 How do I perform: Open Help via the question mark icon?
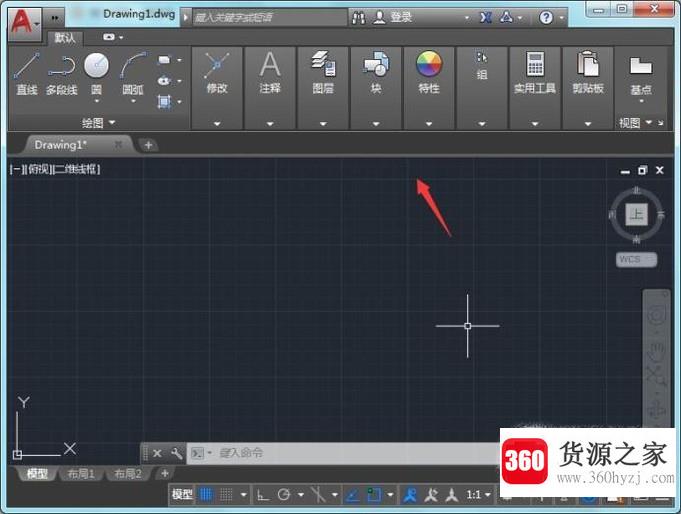tap(546, 18)
